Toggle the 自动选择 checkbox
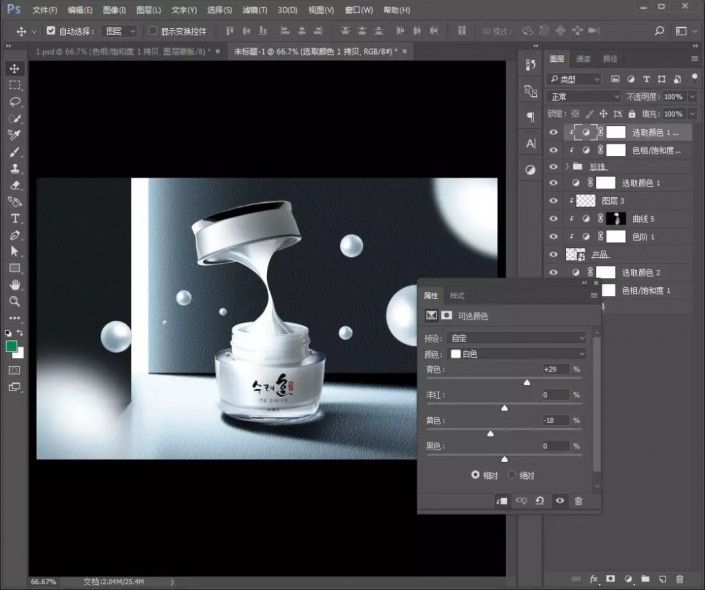The image size is (705, 590). pos(52,31)
